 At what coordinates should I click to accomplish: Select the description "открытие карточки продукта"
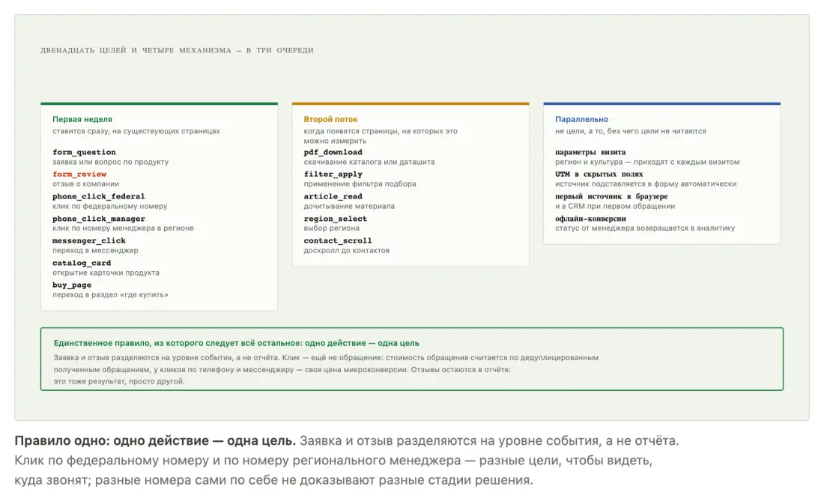[106, 273]
